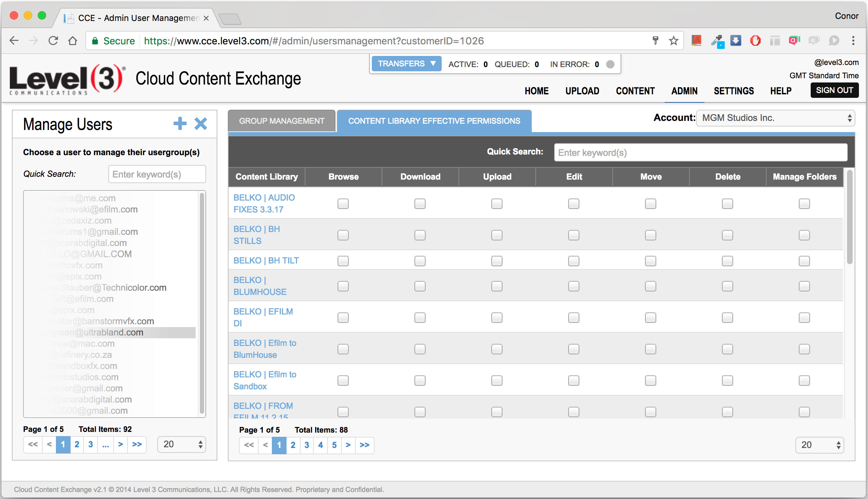Viewport: 868px width, 499px height.
Task: Select the Technicolor.com user in the list
Action: pos(110,288)
